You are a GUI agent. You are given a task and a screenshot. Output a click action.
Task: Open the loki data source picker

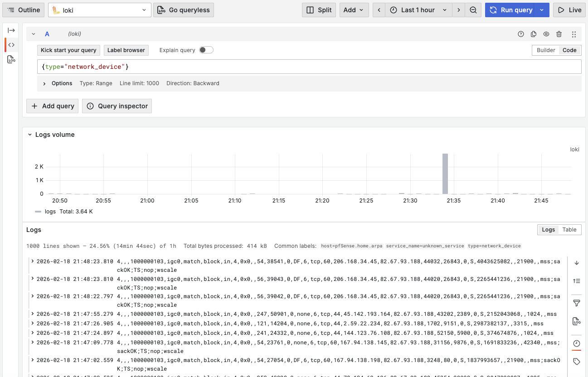click(x=100, y=10)
